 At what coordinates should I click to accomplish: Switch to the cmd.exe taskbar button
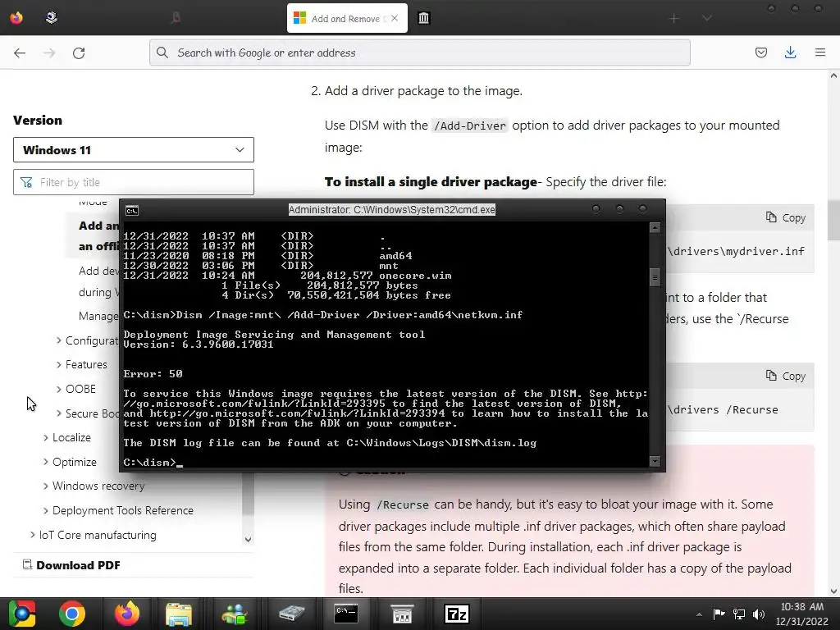click(x=346, y=614)
